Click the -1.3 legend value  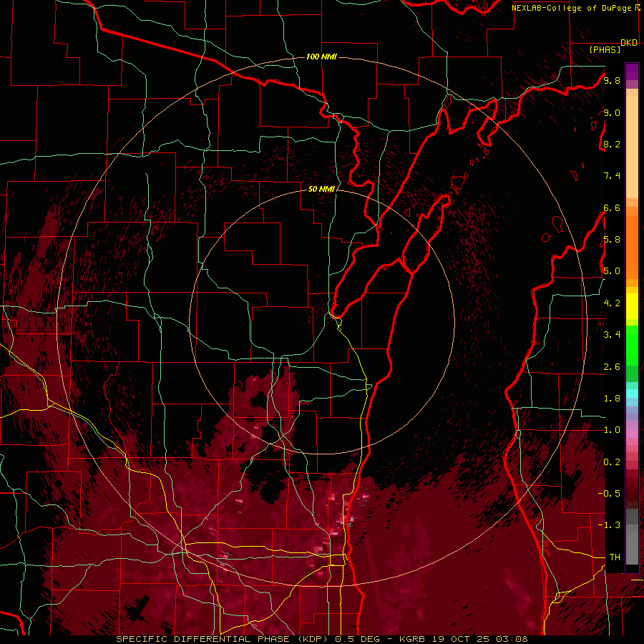pyautogui.click(x=609, y=525)
